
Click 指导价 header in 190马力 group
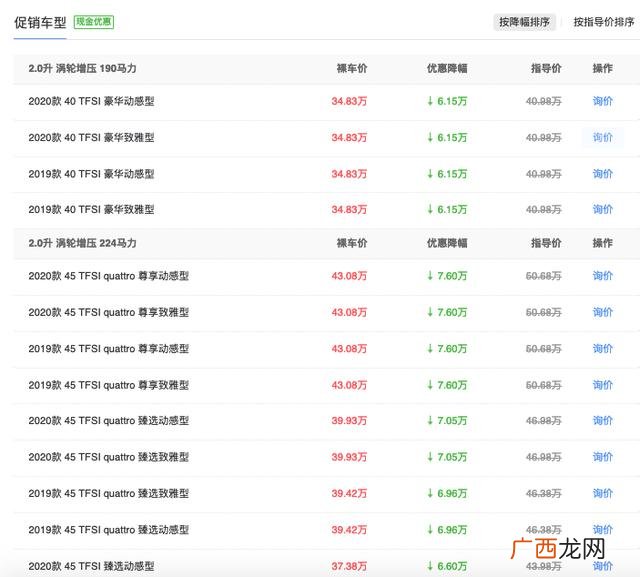(x=546, y=68)
